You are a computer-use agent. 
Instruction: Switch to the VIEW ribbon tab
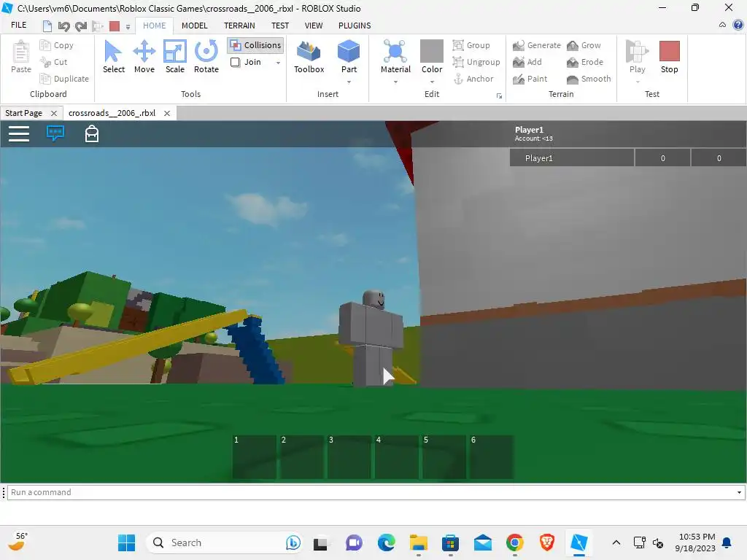click(314, 26)
